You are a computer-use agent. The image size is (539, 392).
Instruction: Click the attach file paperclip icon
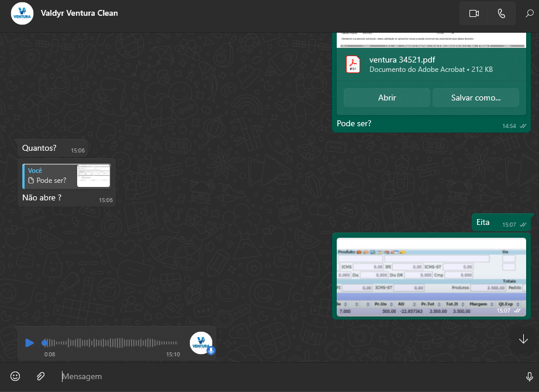40,376
